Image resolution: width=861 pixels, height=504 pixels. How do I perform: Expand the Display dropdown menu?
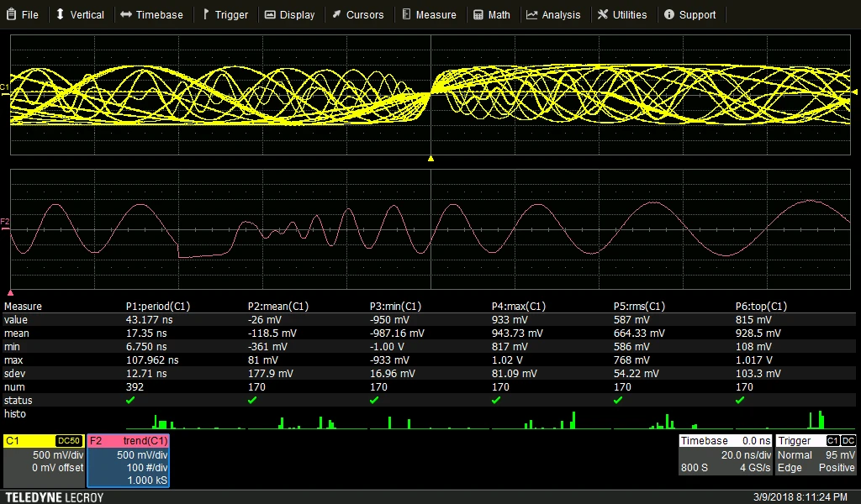click(289, 15)
